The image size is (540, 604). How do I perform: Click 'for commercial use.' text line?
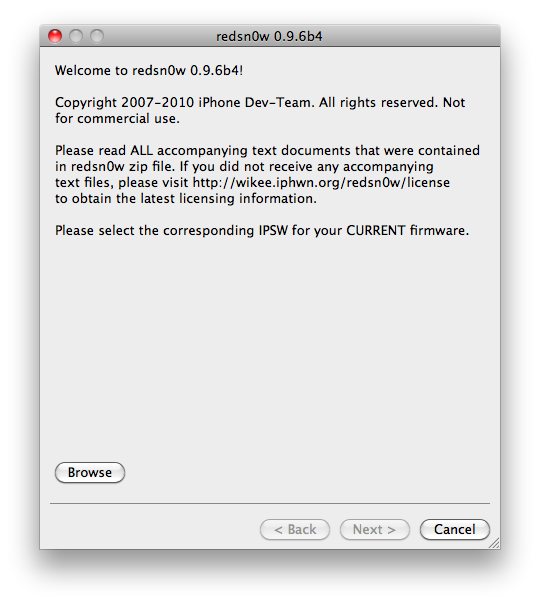pyautogui.click(x=117, y=118)
